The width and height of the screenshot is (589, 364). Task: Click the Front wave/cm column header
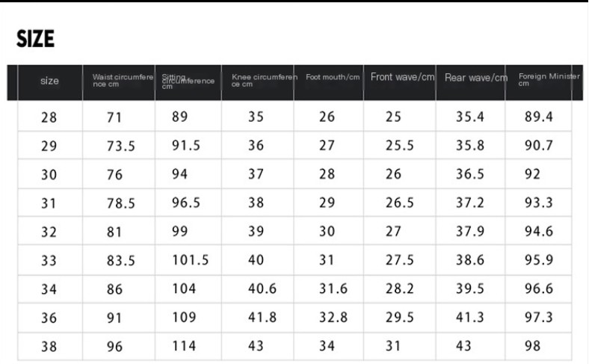pos(402,77)
